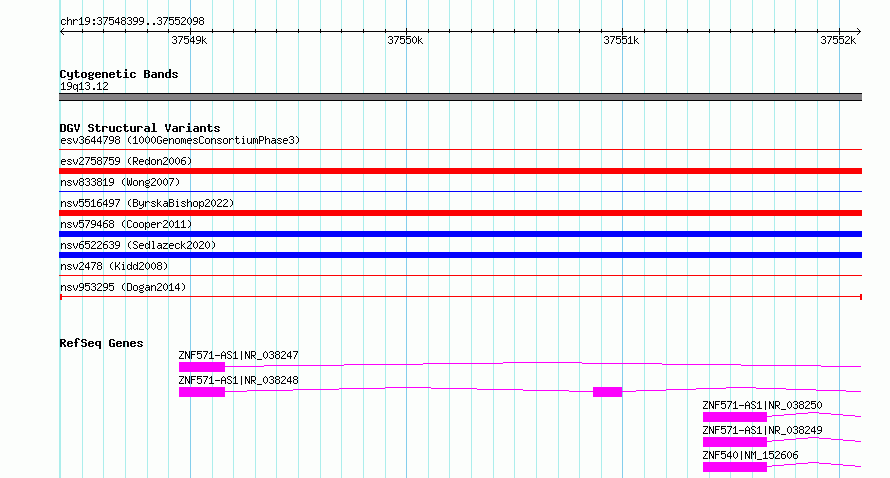Click the 19q13.12 band label

coord(84,86)
